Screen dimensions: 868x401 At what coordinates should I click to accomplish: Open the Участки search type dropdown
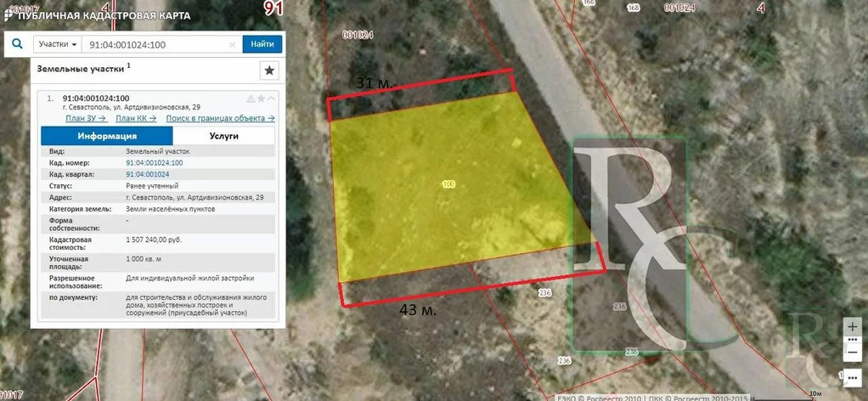point(58,44)
